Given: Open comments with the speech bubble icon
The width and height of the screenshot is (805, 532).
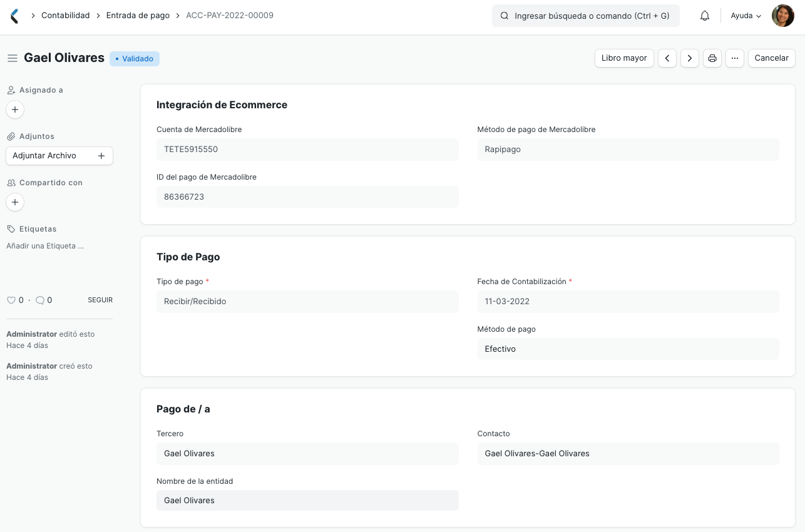Looking at the screenshot, I should coord(40,300).
